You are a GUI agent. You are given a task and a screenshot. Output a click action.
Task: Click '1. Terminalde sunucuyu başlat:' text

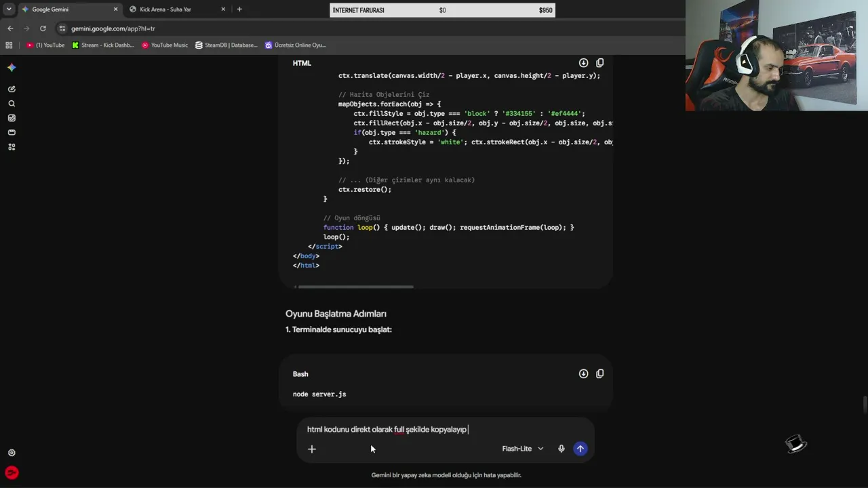[338, 329]
